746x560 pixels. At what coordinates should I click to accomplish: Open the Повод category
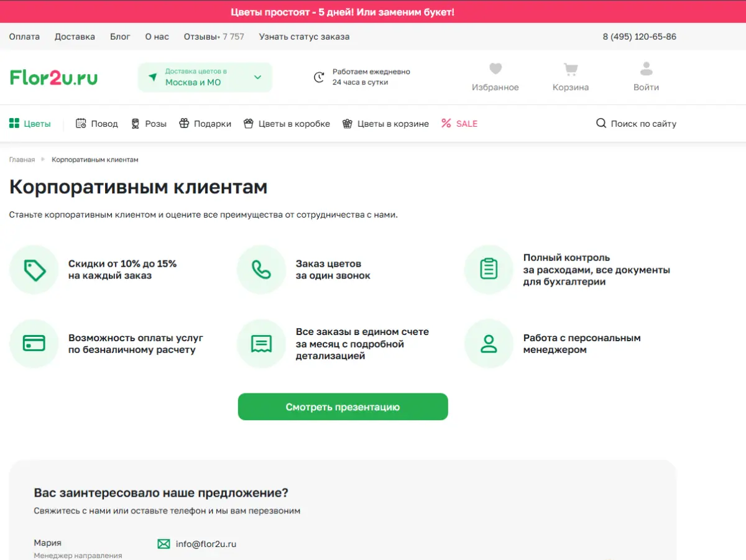pos(97,124)
